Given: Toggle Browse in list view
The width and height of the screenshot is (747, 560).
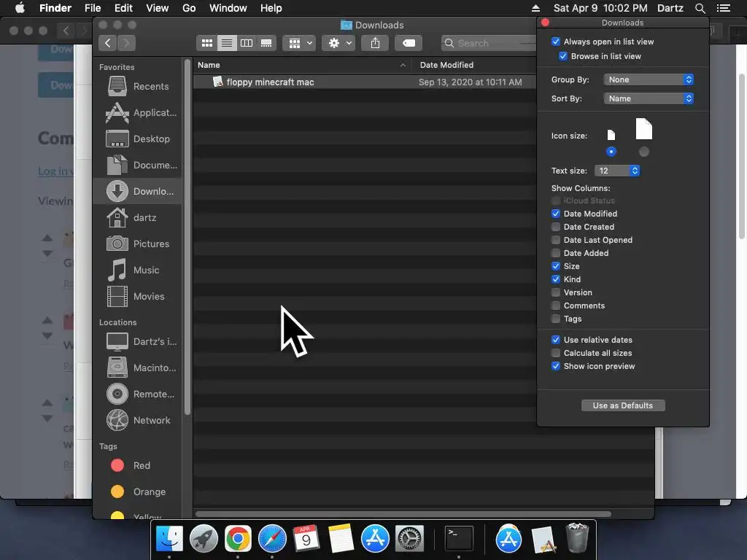Looking at the screenshot, I should tap(563, 56).
